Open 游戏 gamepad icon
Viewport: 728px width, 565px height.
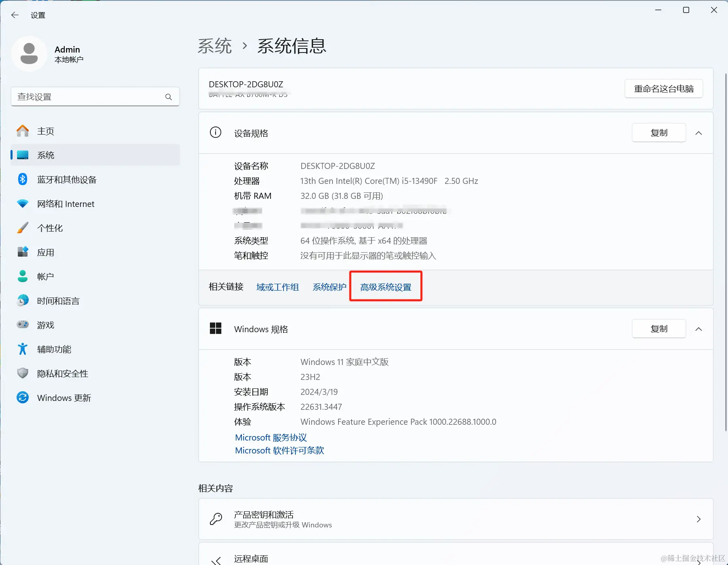23,325
